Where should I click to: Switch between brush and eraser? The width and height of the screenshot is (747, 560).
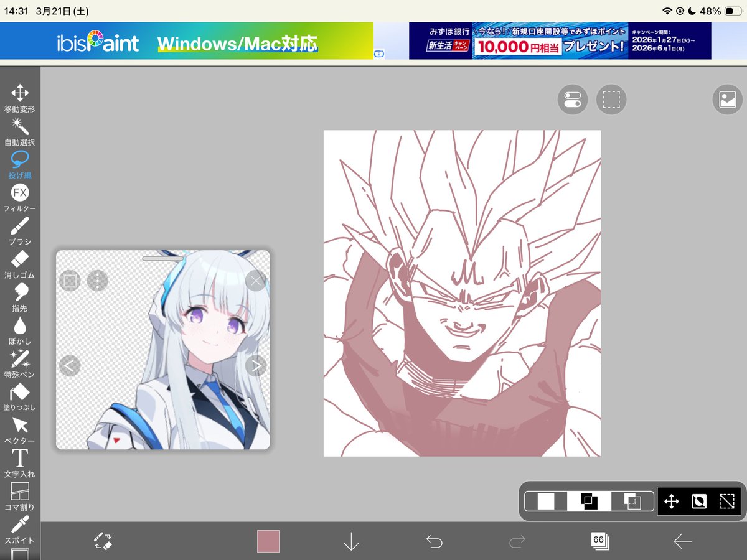click(103, 541)
